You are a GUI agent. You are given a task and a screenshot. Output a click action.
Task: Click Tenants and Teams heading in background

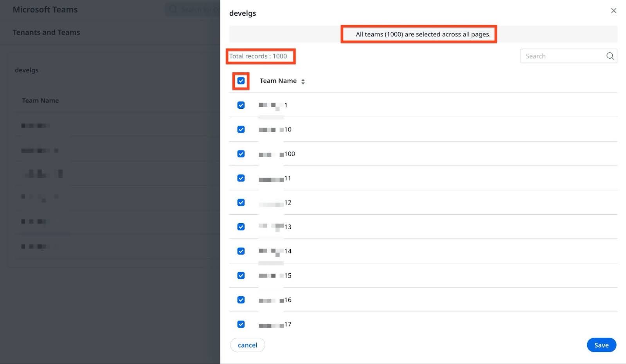click(x=46, y=32)
